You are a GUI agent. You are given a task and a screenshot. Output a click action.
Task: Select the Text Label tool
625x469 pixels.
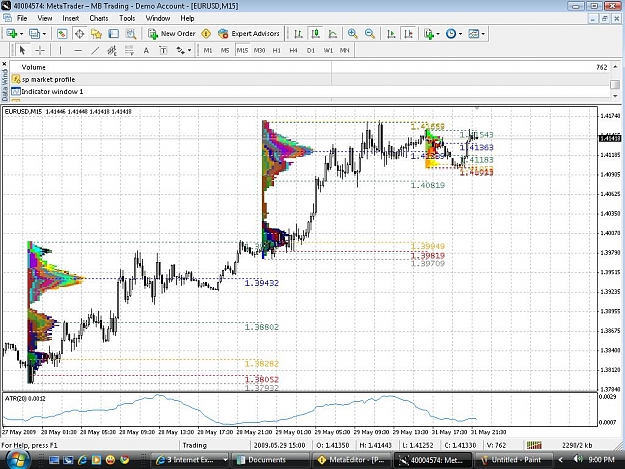pos(163,50)
